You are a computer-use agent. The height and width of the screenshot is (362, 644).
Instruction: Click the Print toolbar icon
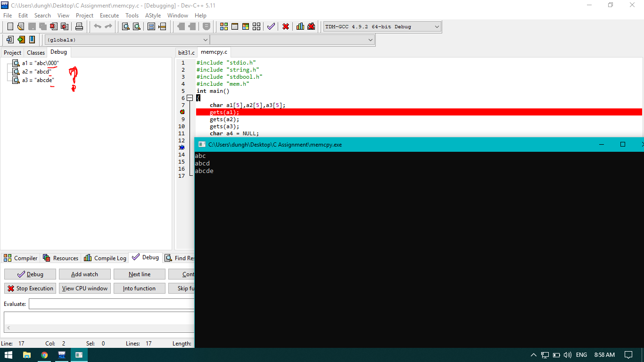(79, 26)
